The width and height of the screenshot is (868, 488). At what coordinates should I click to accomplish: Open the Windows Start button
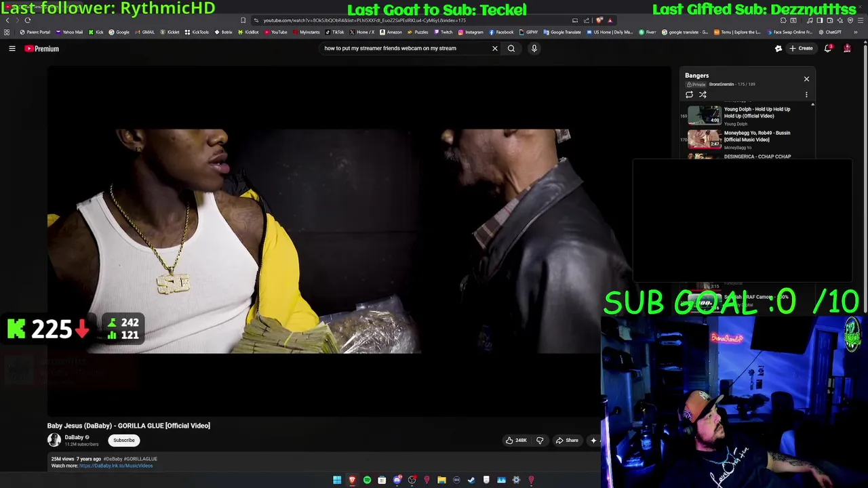[x=337, y=480]
